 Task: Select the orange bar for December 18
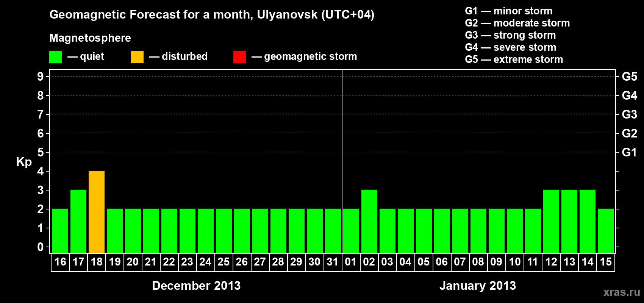[x=97, y=212]
